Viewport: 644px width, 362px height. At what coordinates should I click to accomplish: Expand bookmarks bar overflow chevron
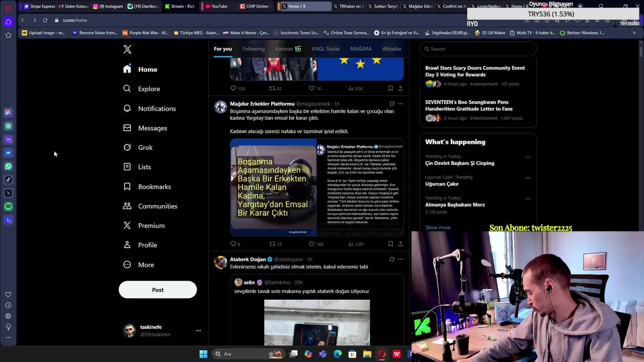pyautogui.click(x=634, y=33)
